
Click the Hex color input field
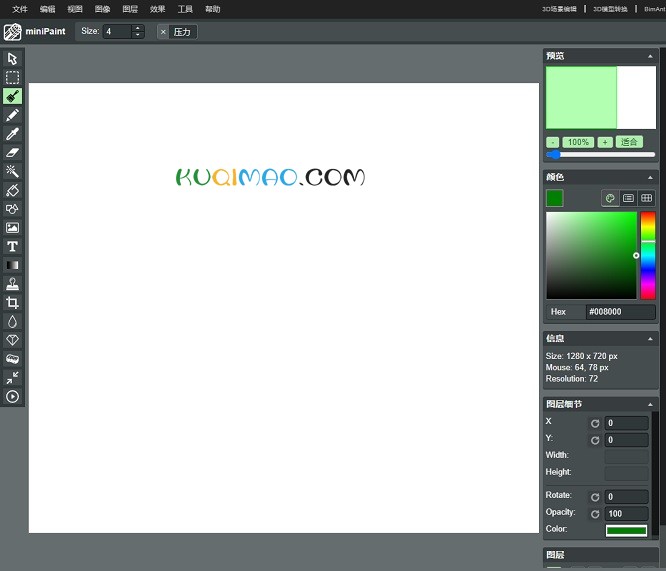(621, 312)
